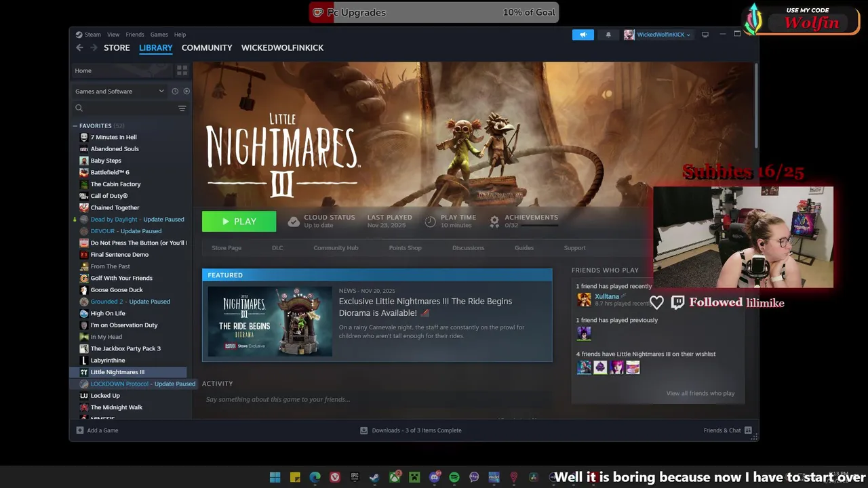This screenshot has width=868, height=488.
Task: Open the achievements icon for Little Nightmares III
Action: 494,221
